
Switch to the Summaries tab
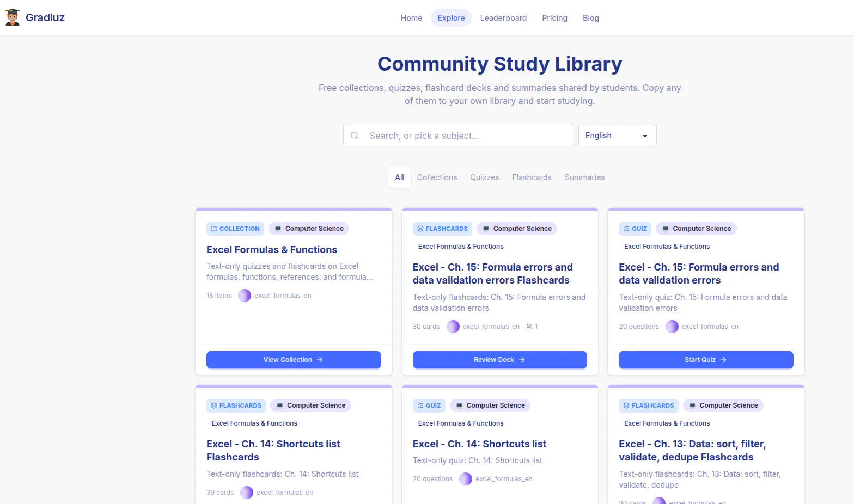point(584,177)
